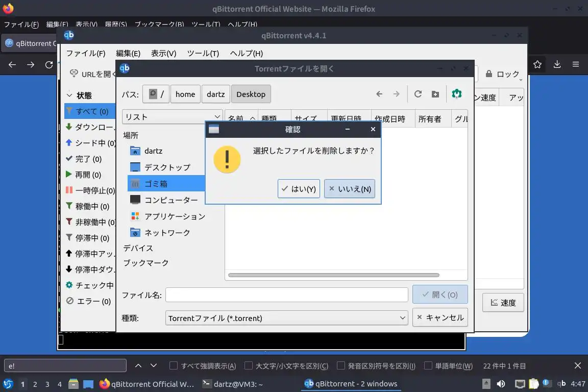Image resolution: width=588 pixels, height=392 pixels.
Task: Click the 開く(O) button
Action: [x=440, y=295]
